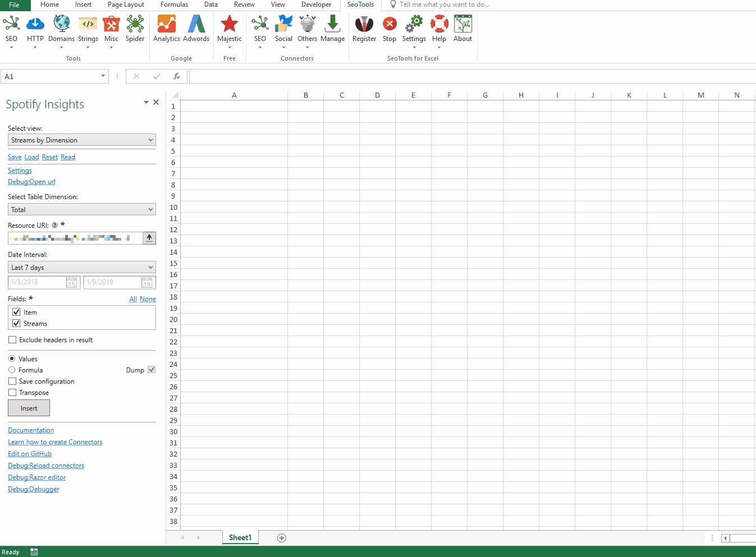Select the Formula radio button
Viewport: 756px width, 557px height.
point(12,370)
